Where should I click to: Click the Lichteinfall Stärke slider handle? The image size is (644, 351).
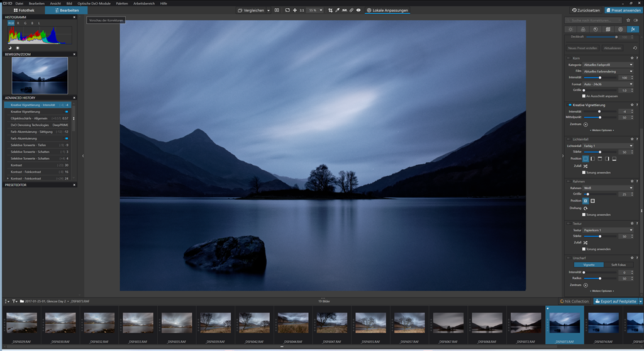[x=600, y=152]
